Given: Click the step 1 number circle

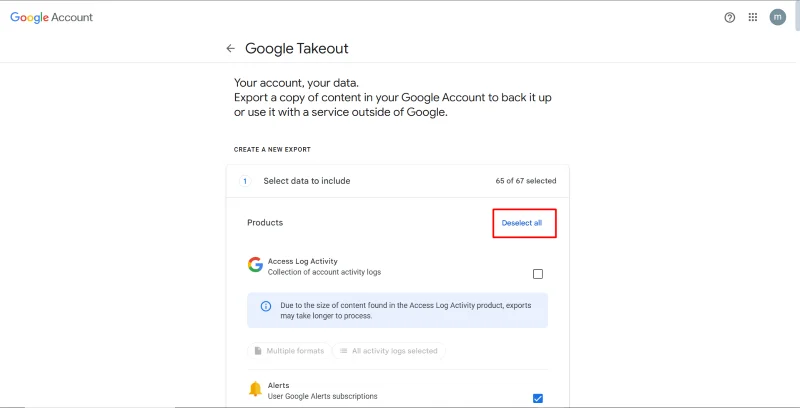Looking at the screenshot, I should point(245,181).
